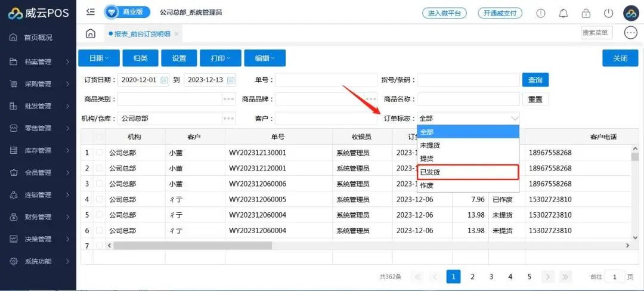The width and height of the screenshot is (644, 291).
Task: Click the power logout icon
Action: click(608, 13)
